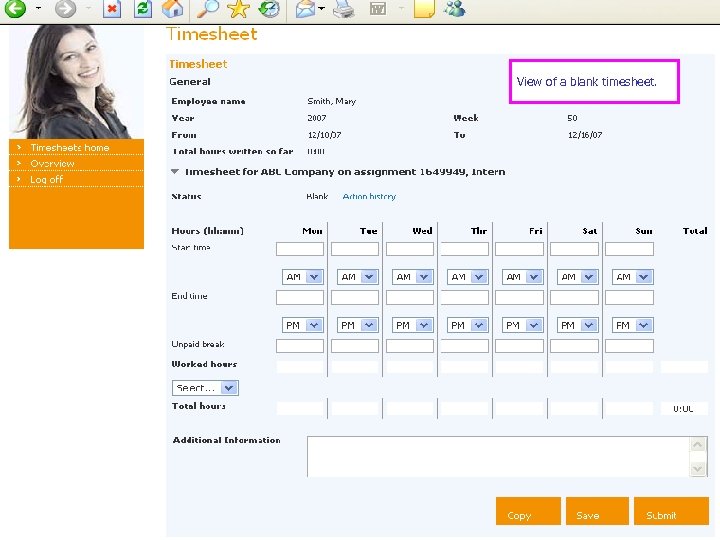Click Tuesday Unpaid break field
This screenshot has width=720, height=540.
(355, 346)
